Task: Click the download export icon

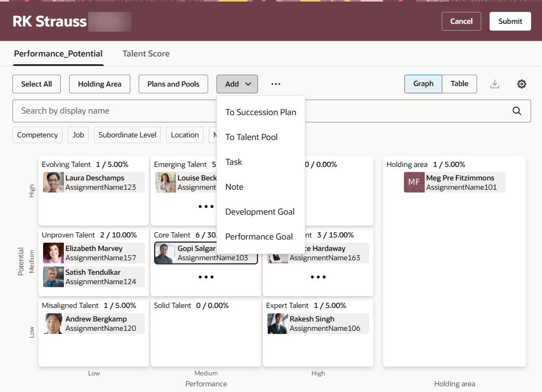Action: point(495,83)
